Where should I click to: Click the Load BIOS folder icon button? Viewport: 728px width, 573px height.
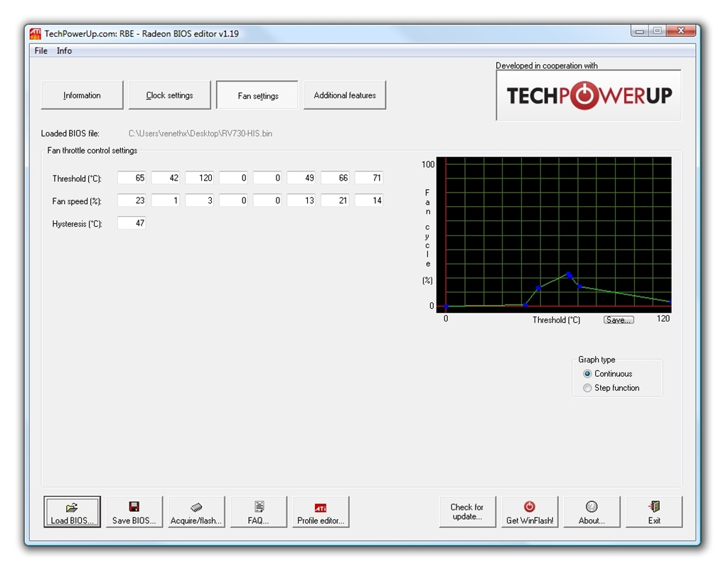coord(72,512)
